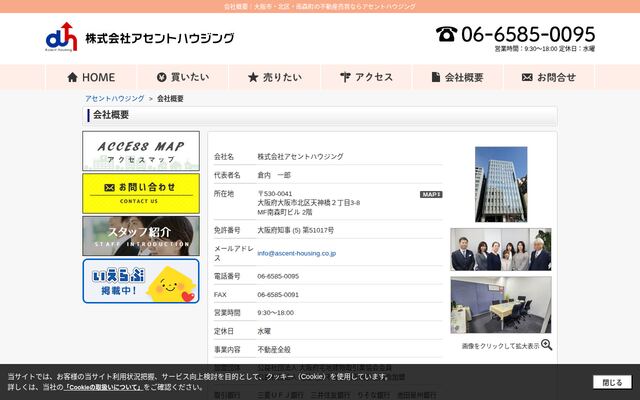Image resolution: width=640 pixels, height=400 pixels.
Task: Click the 営業時間 row label
Action: pos(227,313)
